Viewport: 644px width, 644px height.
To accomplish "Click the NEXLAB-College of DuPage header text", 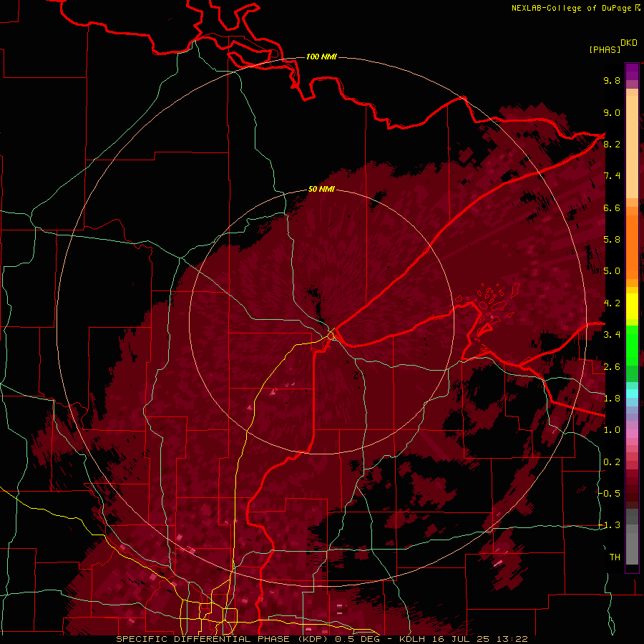I will (x=571, y=8).
